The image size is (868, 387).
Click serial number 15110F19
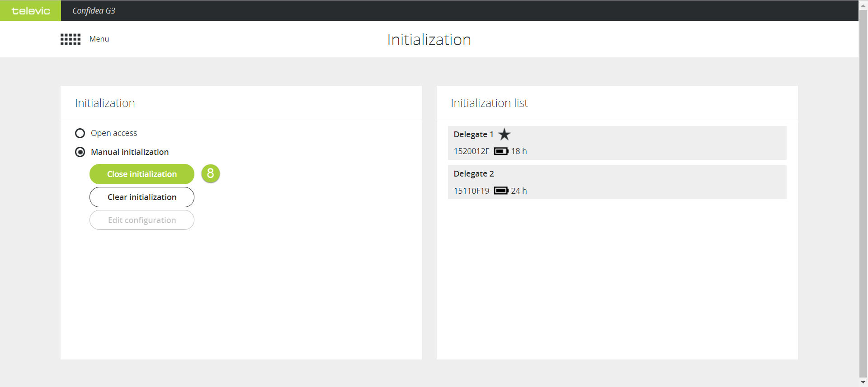click(x=471, y=191)
